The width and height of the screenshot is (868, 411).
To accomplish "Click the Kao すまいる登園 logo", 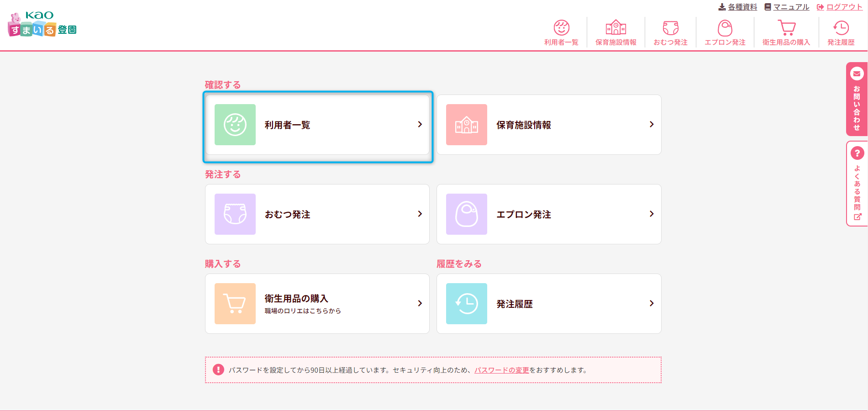I will coord(42,25).
